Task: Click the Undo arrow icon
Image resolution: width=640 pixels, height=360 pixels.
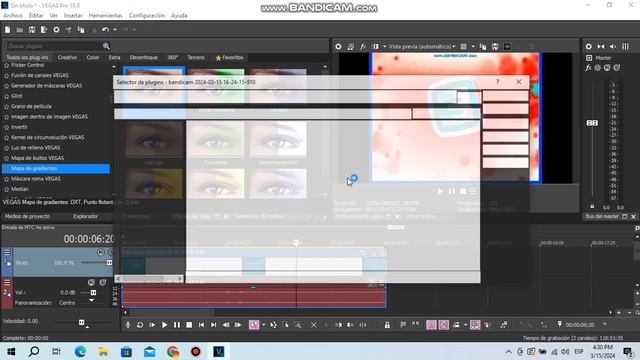Action: click(105, 30)
